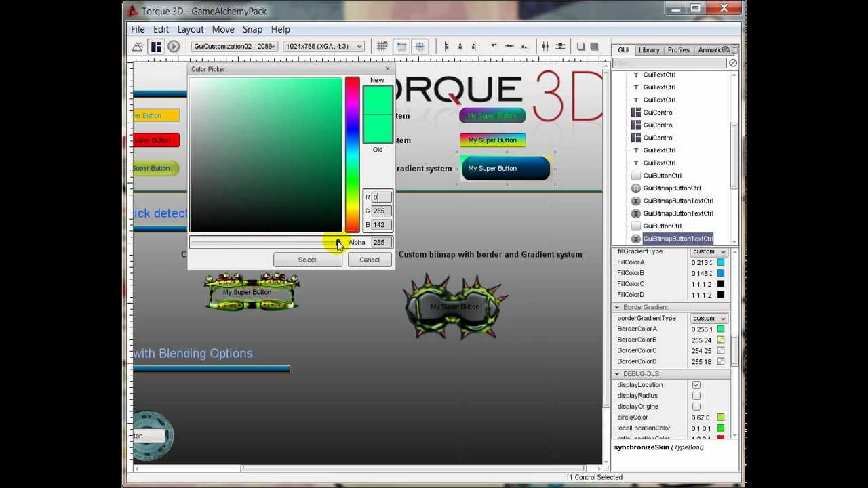Screen dimensions: 868x488
Task: Open the 1024x768 resolution dropdown
Action: (x=324, y=46)
